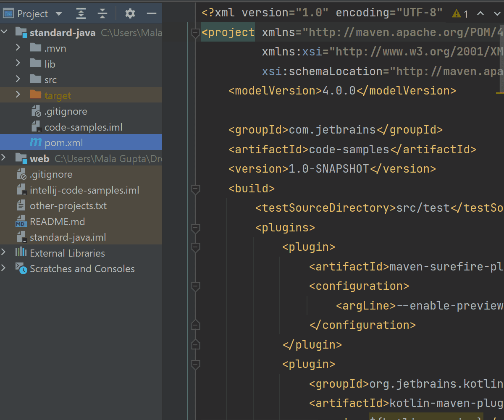Click the xml version declaration line

322,13
